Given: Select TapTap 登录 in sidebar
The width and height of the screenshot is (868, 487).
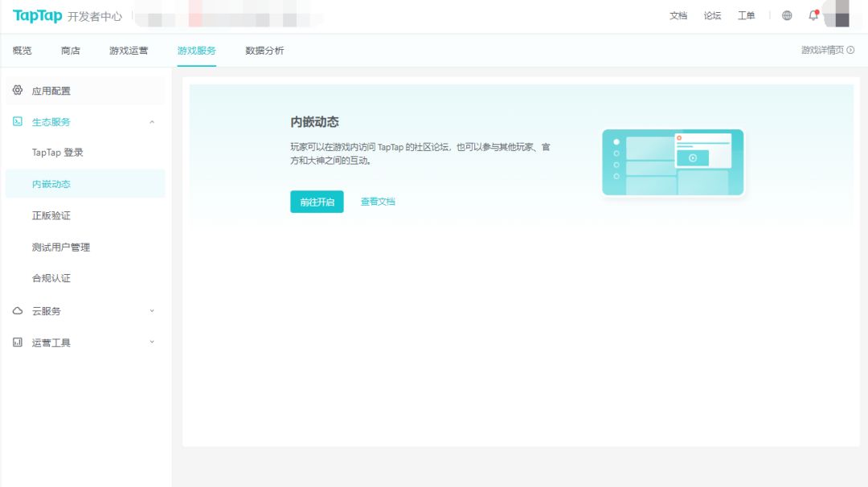Looking at the screenshot, I should [x=58, y=152].
